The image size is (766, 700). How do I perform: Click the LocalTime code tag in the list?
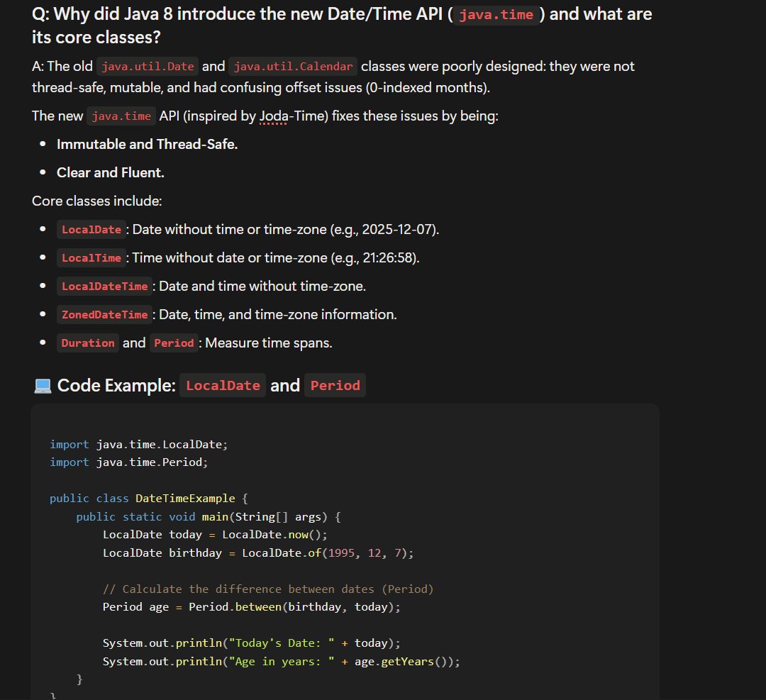(x=91, y=258)
